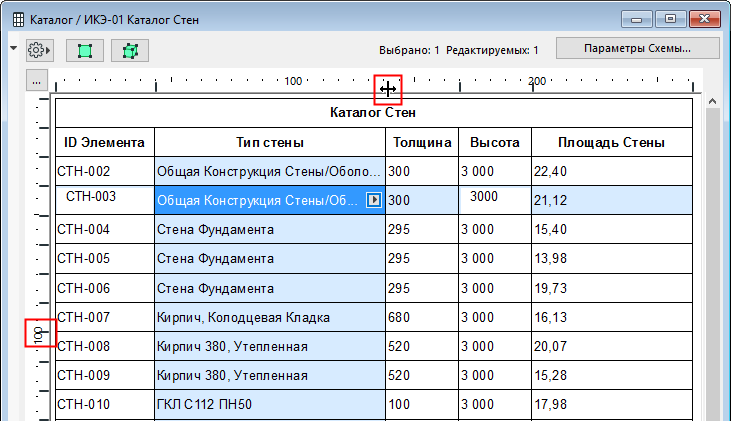
Task: Click the 200 mark on horizontal ruler
Action: [537, 81]
